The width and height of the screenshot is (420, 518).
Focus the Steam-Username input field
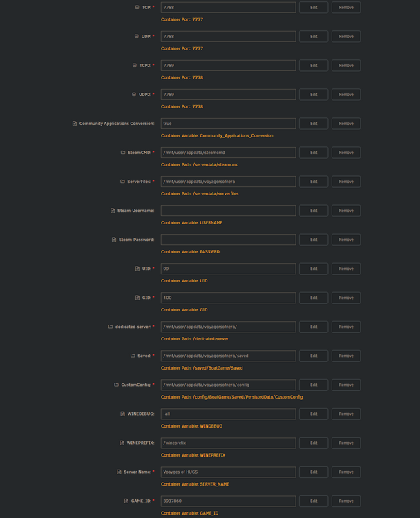click(229, 211)
